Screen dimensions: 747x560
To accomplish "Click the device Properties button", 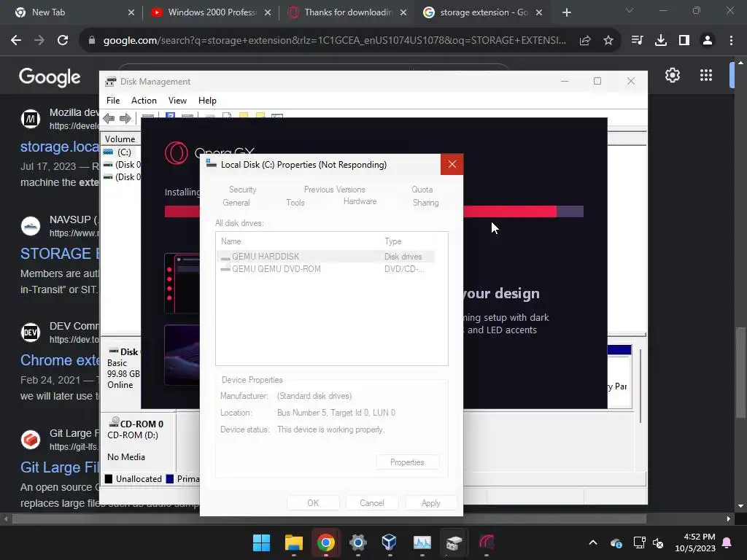I will coord(407,462).
